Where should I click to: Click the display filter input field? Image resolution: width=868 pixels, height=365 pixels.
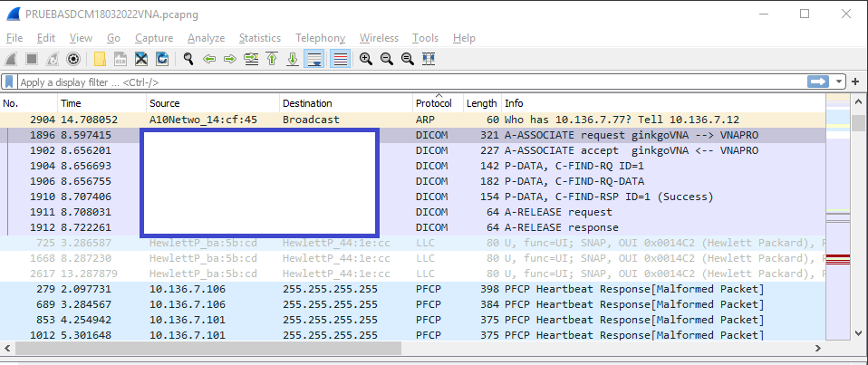tap(408, 82)
